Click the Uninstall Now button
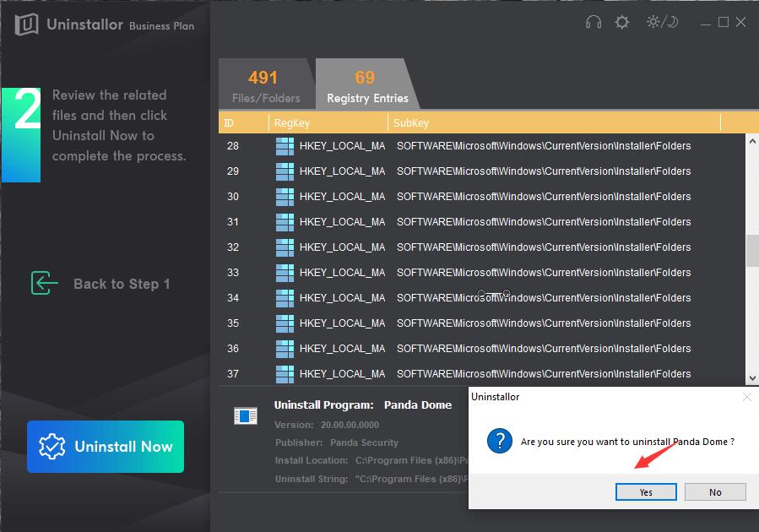 (x=106, y=447)
